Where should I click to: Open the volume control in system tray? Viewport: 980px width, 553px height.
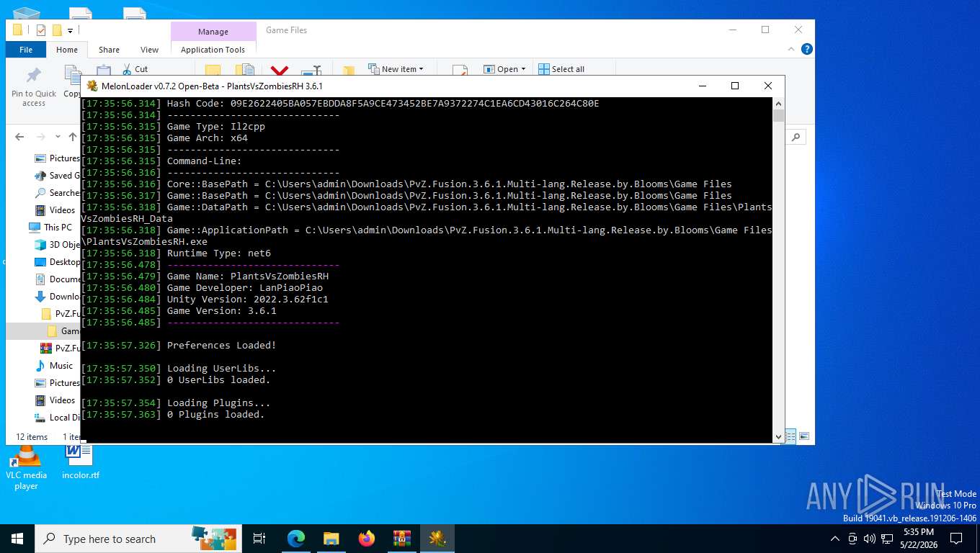coord(869,539)
